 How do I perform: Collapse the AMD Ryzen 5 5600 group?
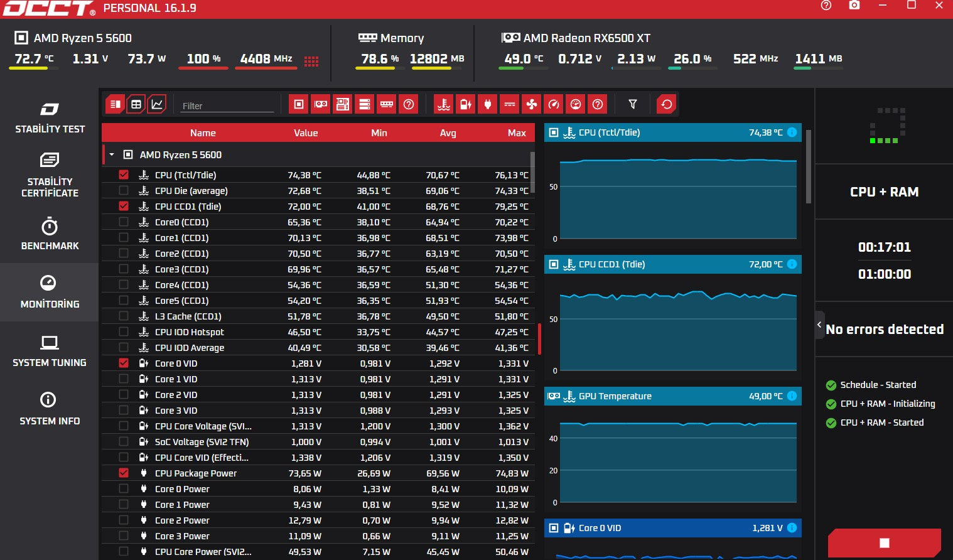[x=112, y=154]
